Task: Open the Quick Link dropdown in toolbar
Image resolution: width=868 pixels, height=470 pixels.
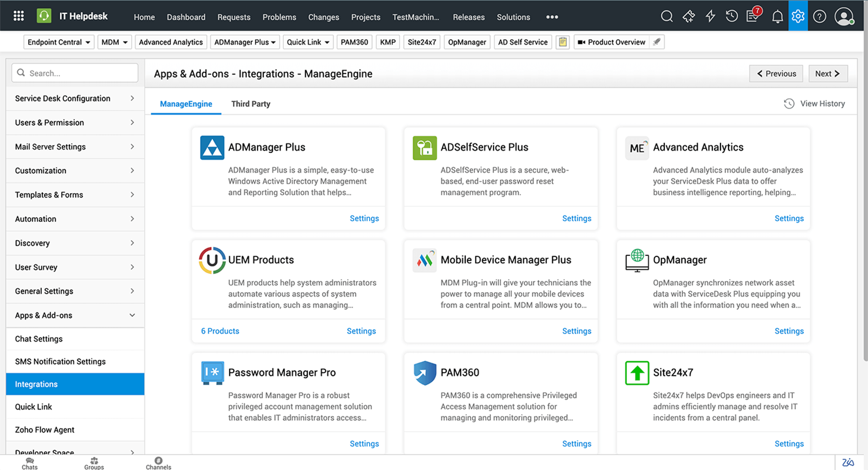Action: point(308,42)
